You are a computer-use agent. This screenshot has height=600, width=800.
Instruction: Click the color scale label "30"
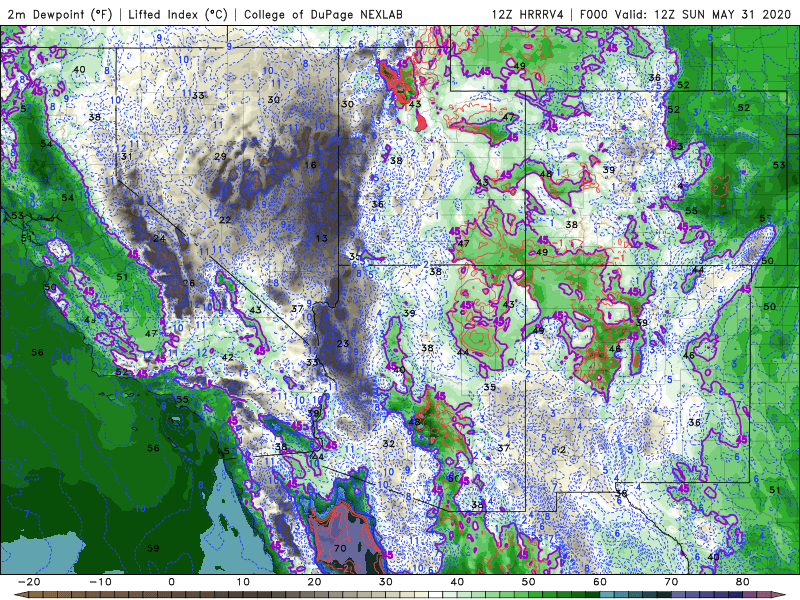[386, 582]
